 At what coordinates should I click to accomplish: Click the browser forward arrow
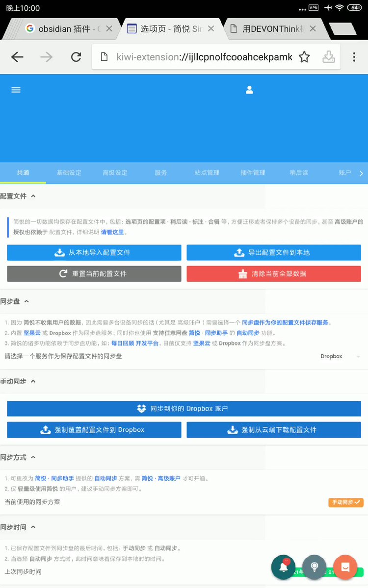click(x=47, y=57)
